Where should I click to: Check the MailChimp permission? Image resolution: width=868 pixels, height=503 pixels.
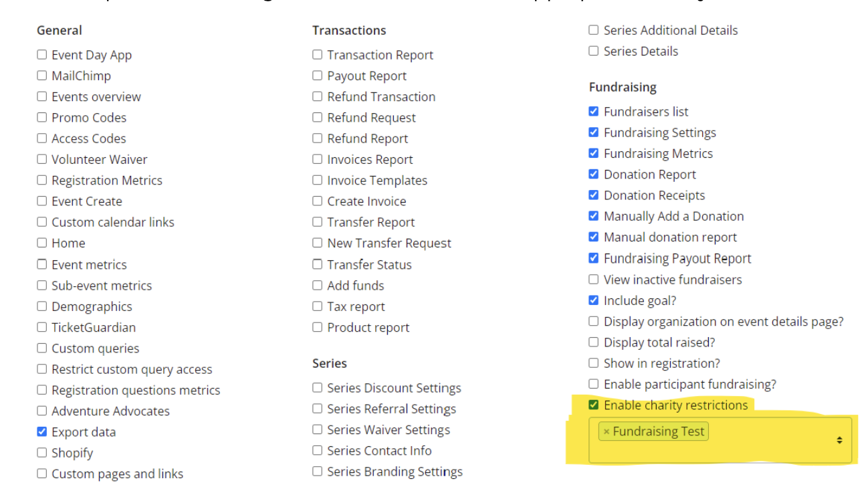coord(42,76)
